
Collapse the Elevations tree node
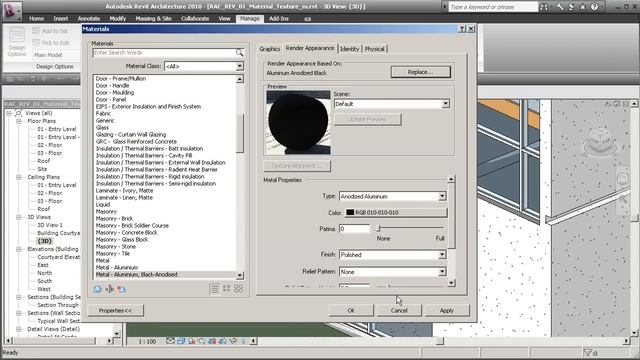19,249
